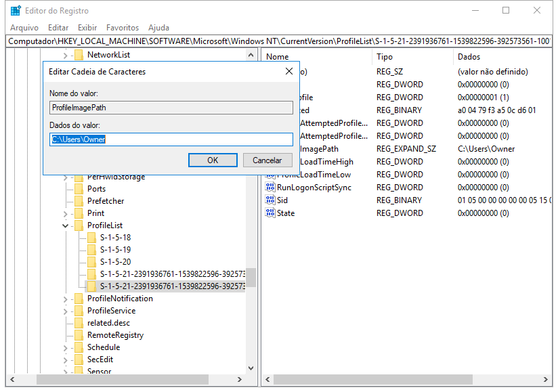Click the State DWORD value icon

point(270,213)
